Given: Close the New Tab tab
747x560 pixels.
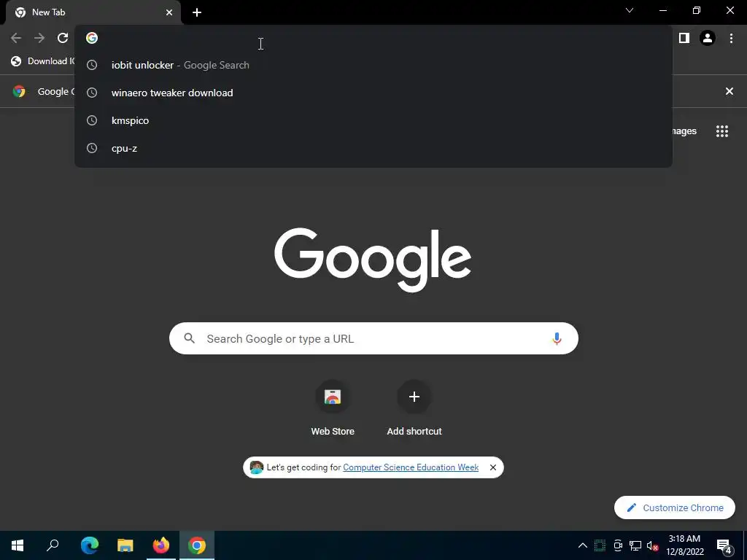Looking at the screenshot, I should point(169,12).
